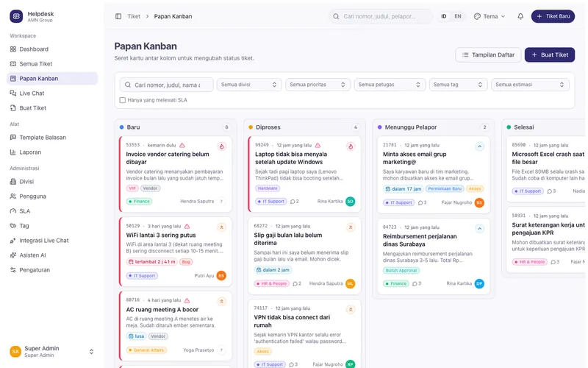Open the Tema theme dropdown
The height and width of the screenshot is (368, 588).
490,16
